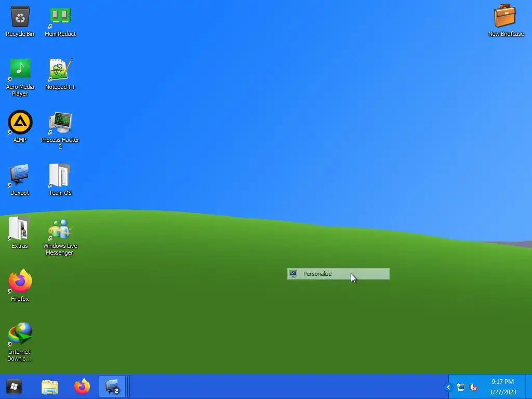532x399 pixels.
Task: Open the Start menu button
Action: (x=14, y=387)
